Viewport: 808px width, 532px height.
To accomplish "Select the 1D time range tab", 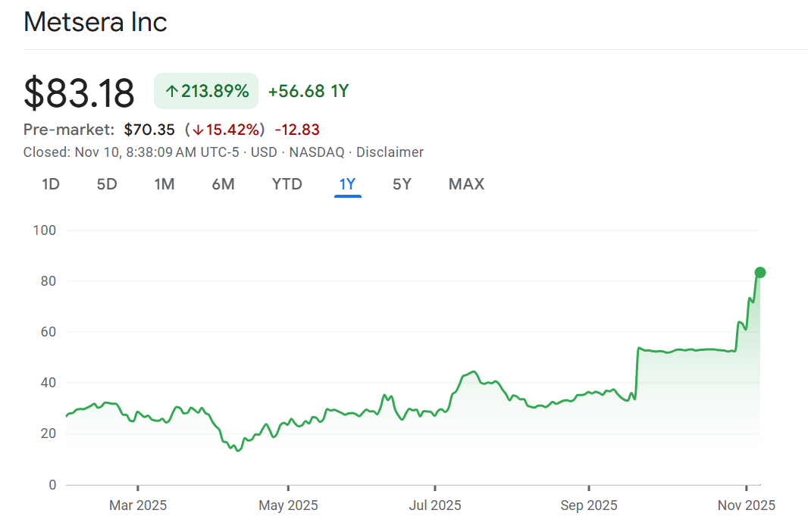I will [51, 184].
